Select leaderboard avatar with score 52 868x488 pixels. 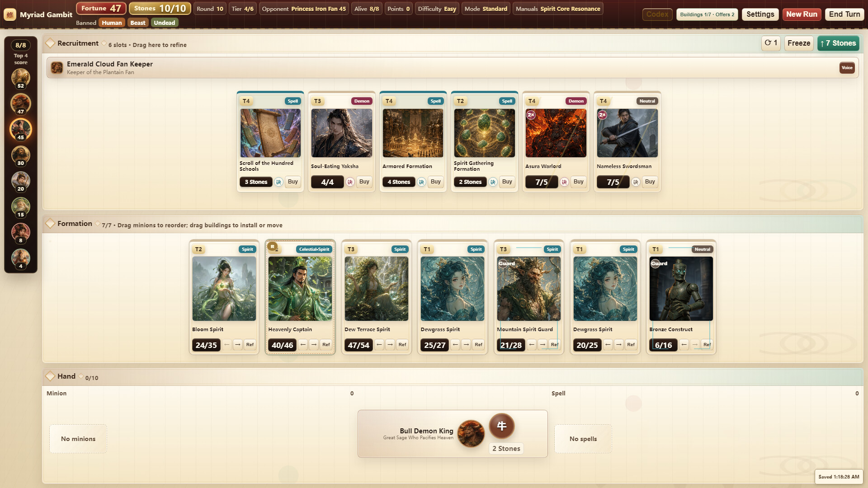pyautogui.click(x=21, y=78)
